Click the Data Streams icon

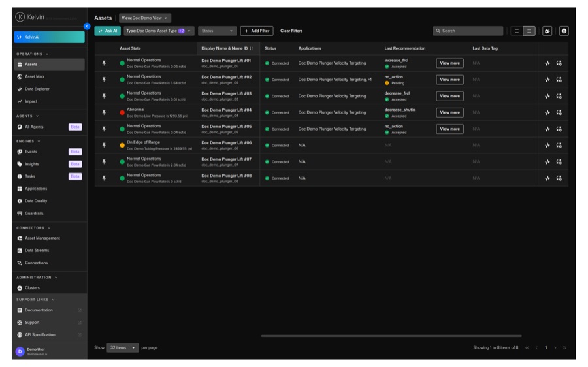[20, 251]
